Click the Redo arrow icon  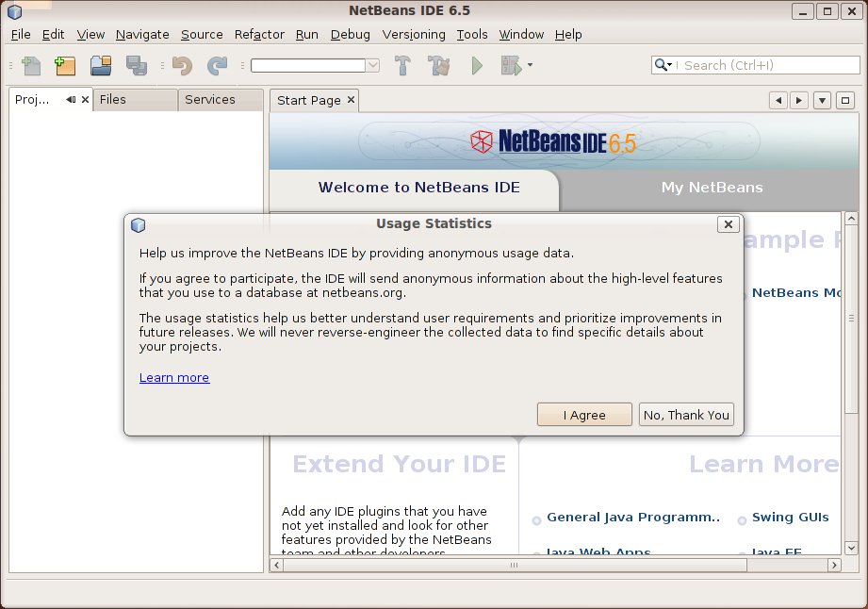click(x=217, y=66)
